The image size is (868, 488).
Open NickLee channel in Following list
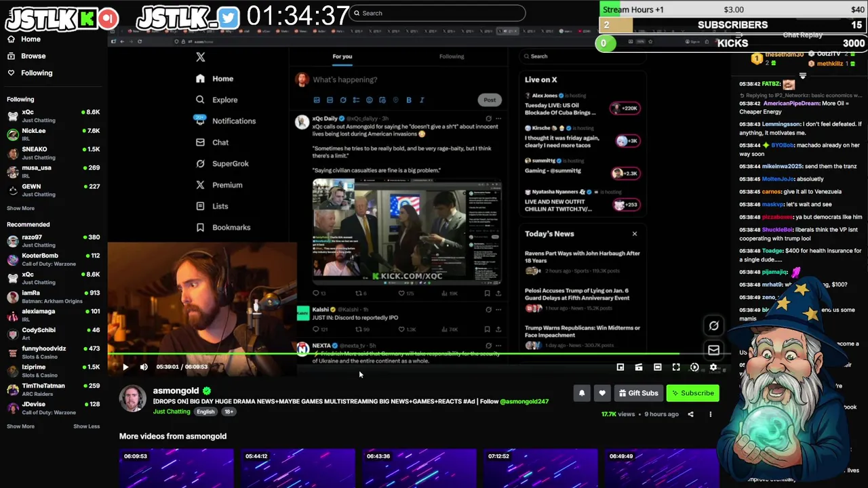click(53, 134)
